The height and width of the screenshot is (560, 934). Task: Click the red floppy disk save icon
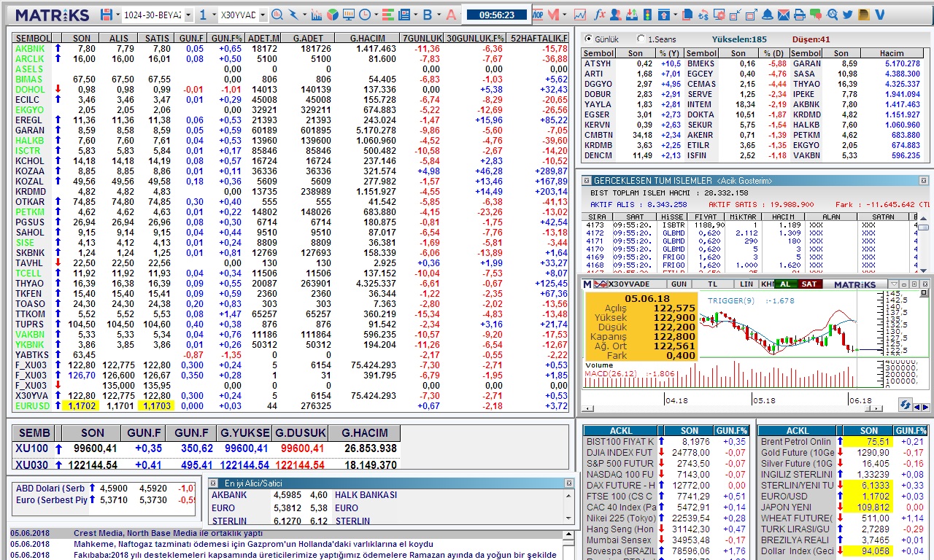[107, 15]
